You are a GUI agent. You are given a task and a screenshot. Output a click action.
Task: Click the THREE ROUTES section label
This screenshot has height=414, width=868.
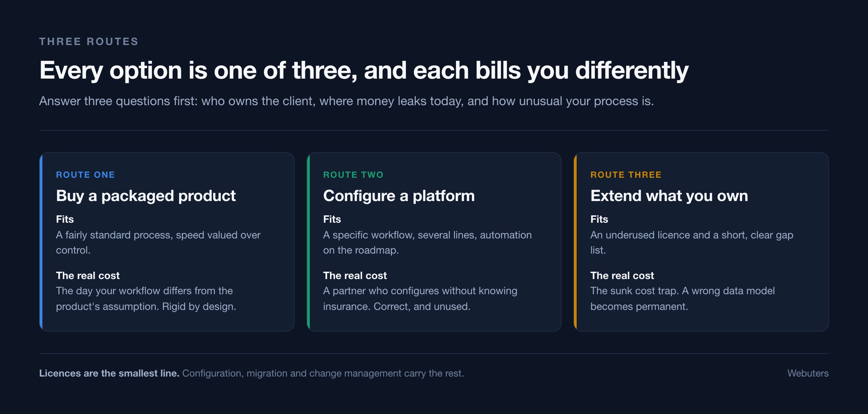point(89,42)
